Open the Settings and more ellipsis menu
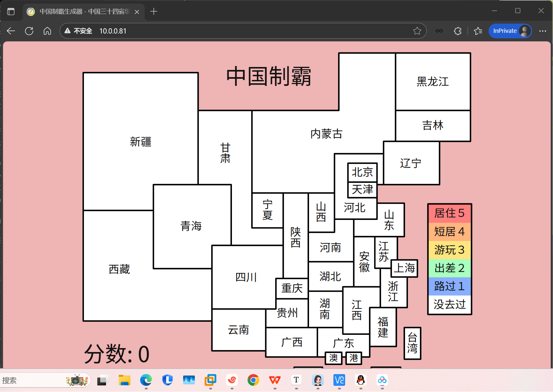The width and height of the screenshot is (553, 392). [x=543, y=31]
